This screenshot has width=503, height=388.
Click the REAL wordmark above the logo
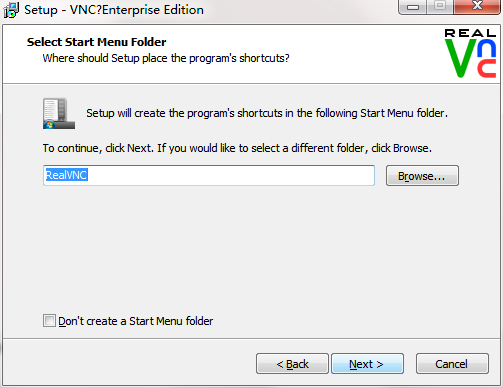[470, 33]
